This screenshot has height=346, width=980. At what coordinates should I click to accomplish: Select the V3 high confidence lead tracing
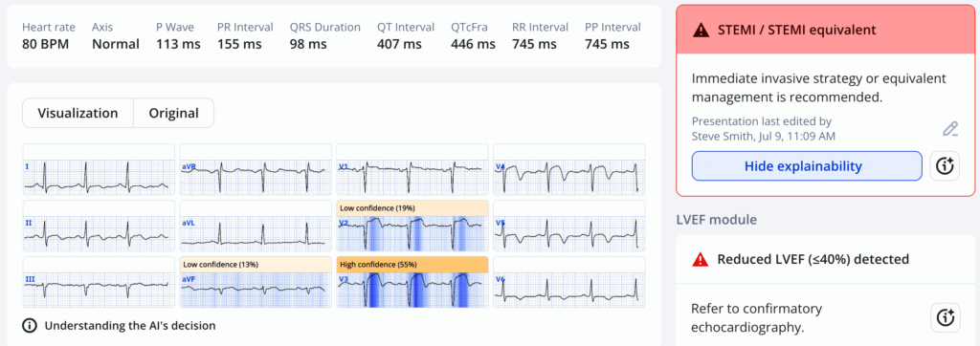[x=412, y=291]
